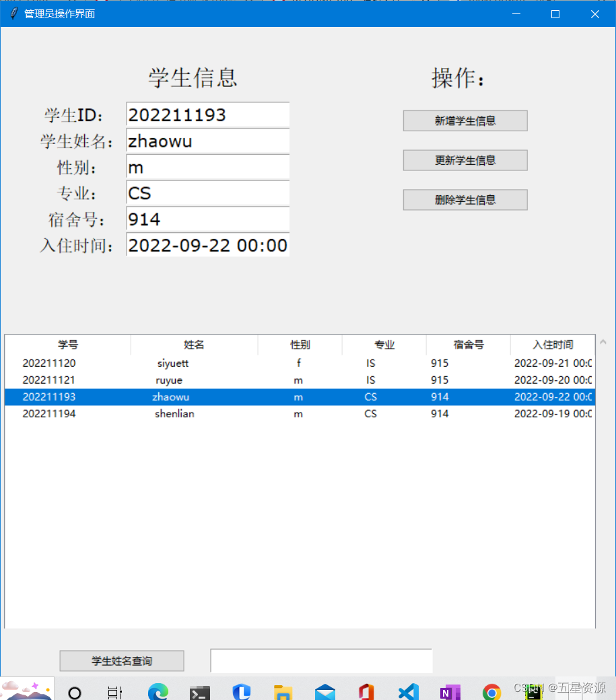Click the 宿舍号 column header
This screenshot has height=700, width=616.
click(x=469, y=345)
